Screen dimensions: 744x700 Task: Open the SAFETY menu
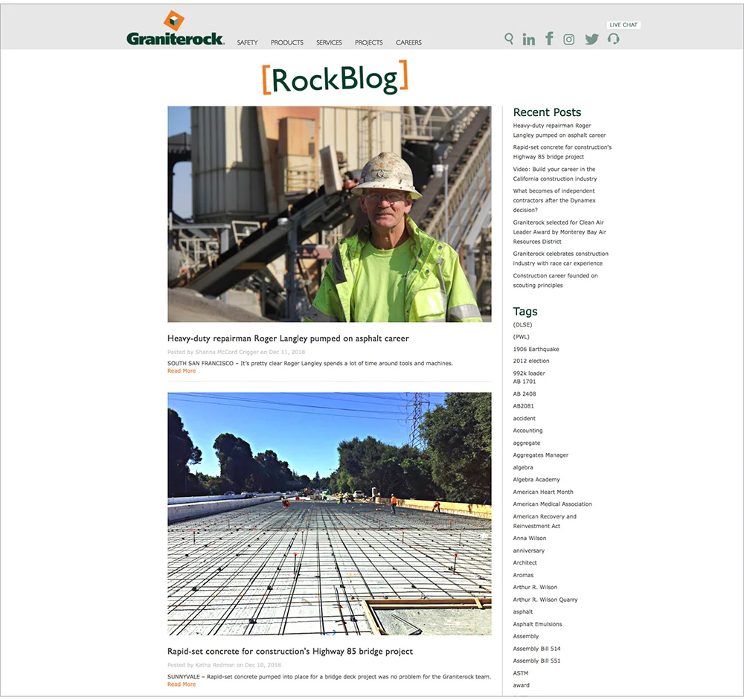pyautogui.click(x=247, y=42)
